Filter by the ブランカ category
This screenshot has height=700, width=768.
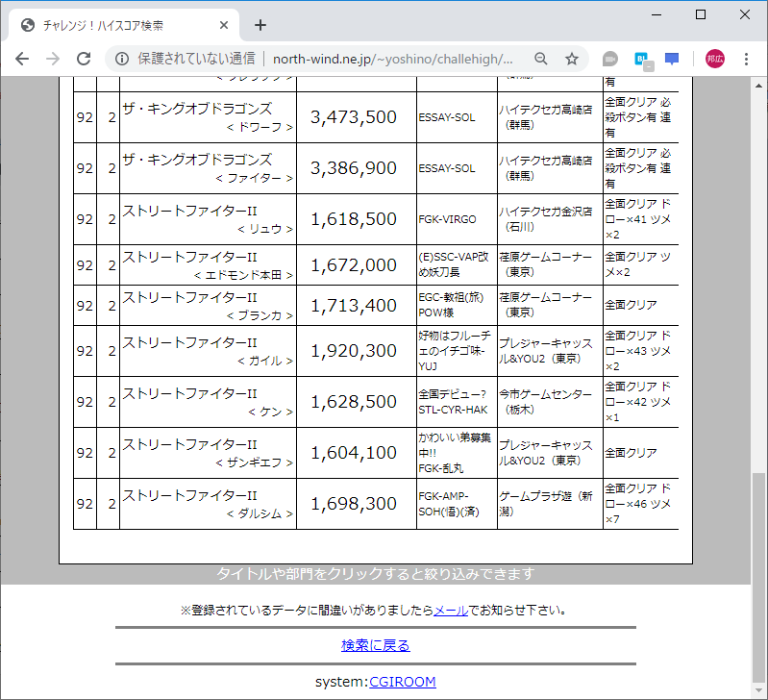(x=260, y=315)
